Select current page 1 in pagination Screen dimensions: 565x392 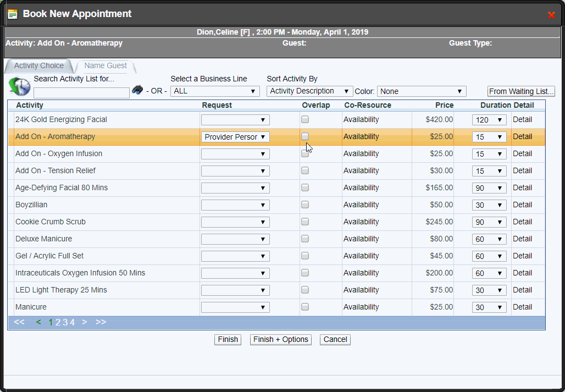(x=51, y=322)
